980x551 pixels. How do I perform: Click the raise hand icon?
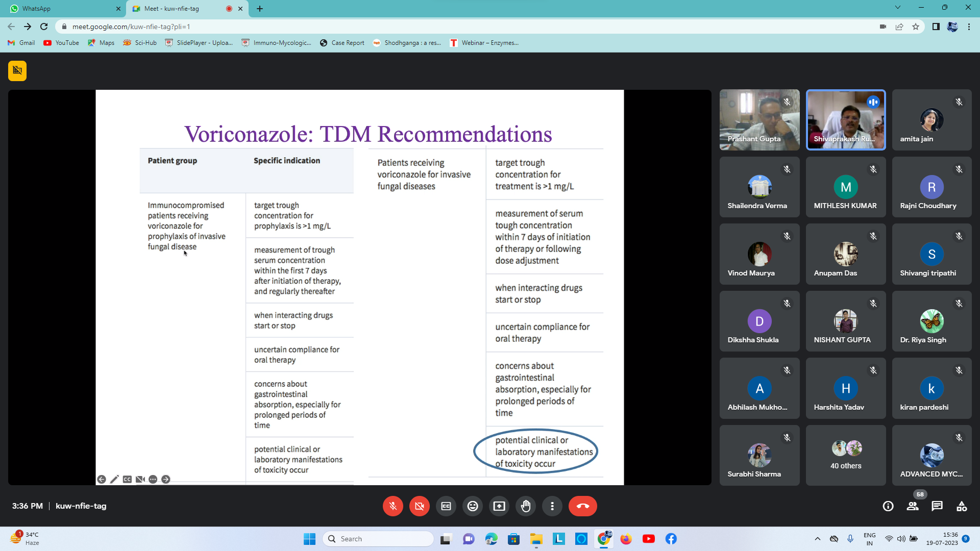pos(526,506)
